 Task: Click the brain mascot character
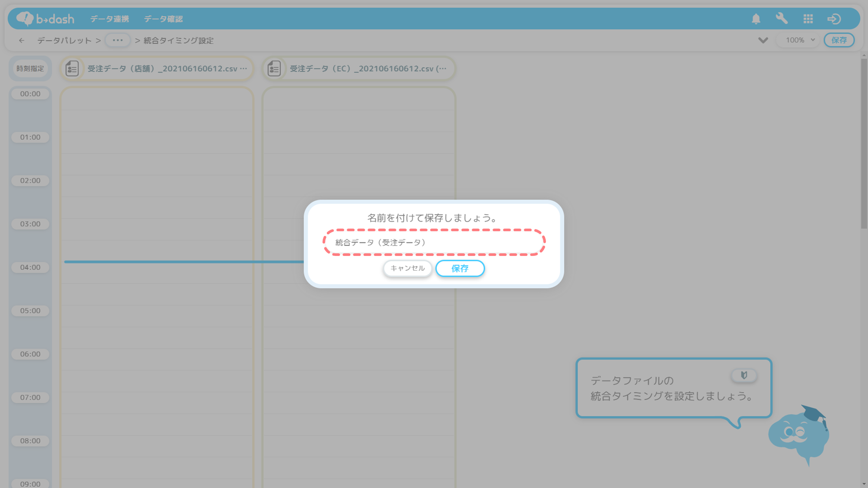click(799, 436)
